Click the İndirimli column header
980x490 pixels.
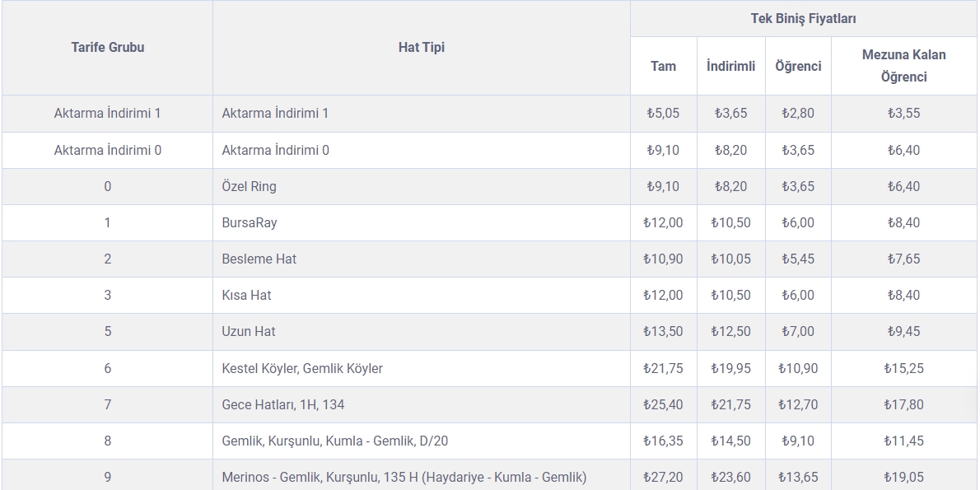730,66
